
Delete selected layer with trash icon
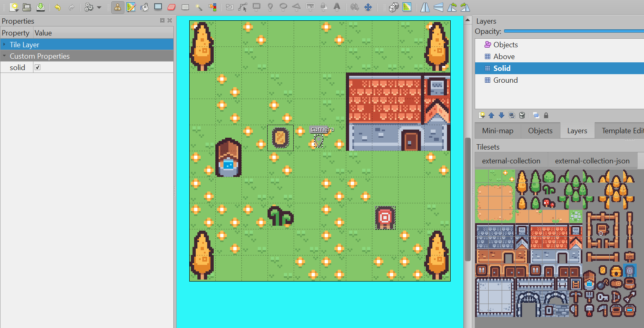[522, 115]
